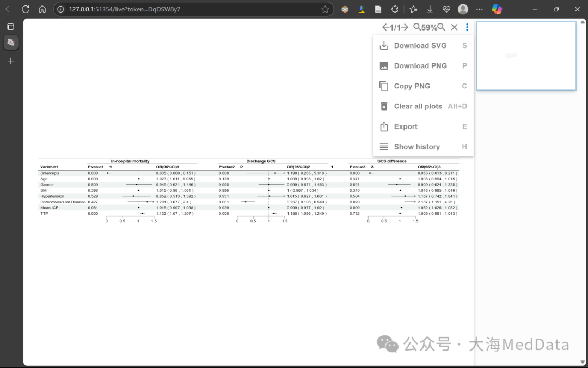The width and height of the screenshot is (588, 368).
Task: Open the owl-face extension icon
Action: (345, 9)
